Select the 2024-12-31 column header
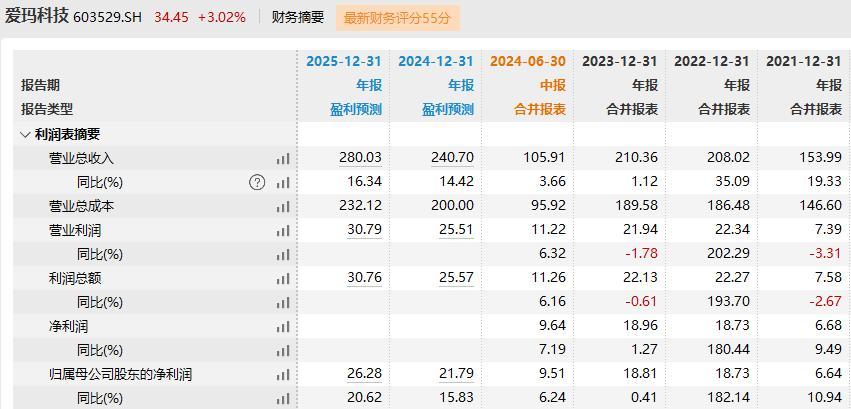This screenshot has width=851, height=409. pos(435,61)
